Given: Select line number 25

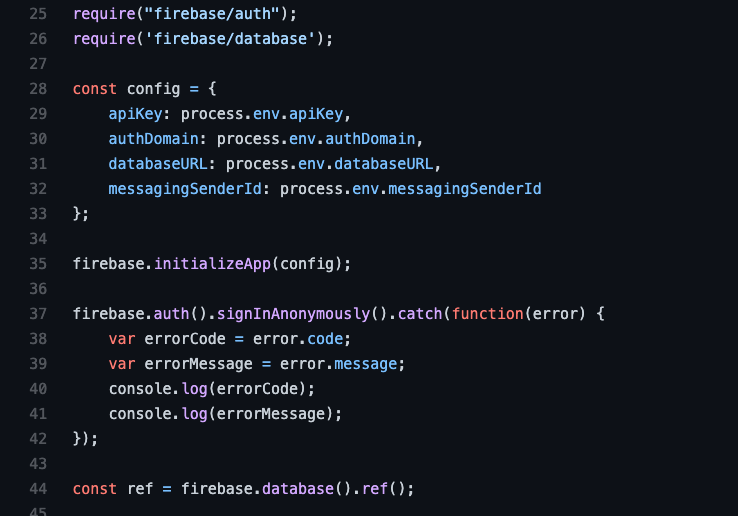Looking at the screenshot, I should 38,14.
